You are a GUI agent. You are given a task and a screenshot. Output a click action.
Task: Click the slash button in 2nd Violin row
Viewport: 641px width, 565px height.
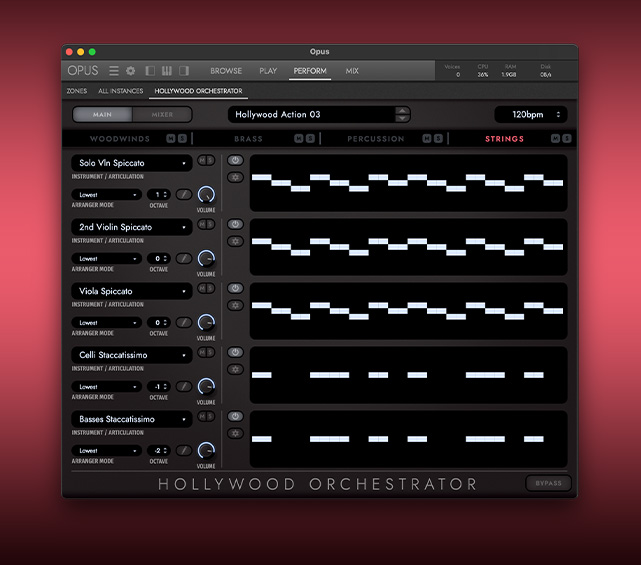point(184,258)
